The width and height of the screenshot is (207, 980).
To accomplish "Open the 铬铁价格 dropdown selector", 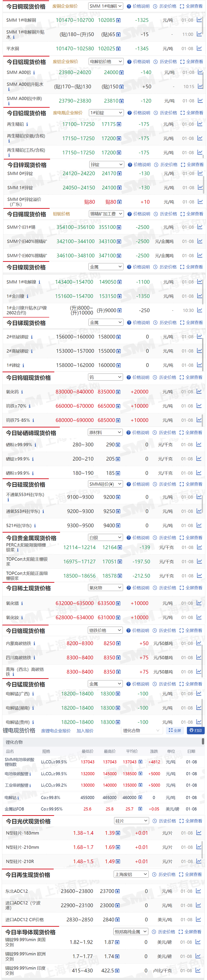I will pyautogui.click(x=105, y=630).
